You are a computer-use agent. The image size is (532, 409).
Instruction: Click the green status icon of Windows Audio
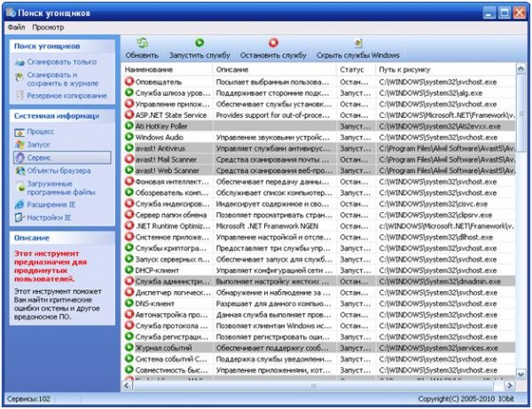tap(129, 138)
